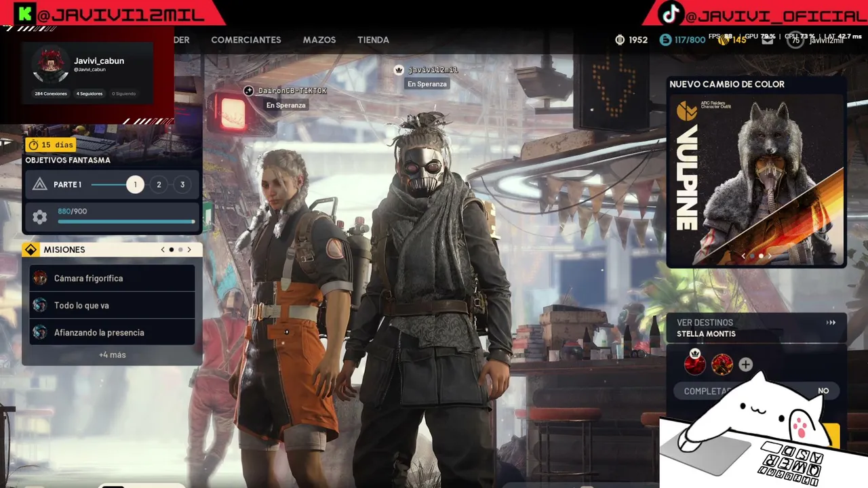Viewport: 868px width, 488px height.
Task: Click the Kick logo in the overlay
Action: [26, 14]
